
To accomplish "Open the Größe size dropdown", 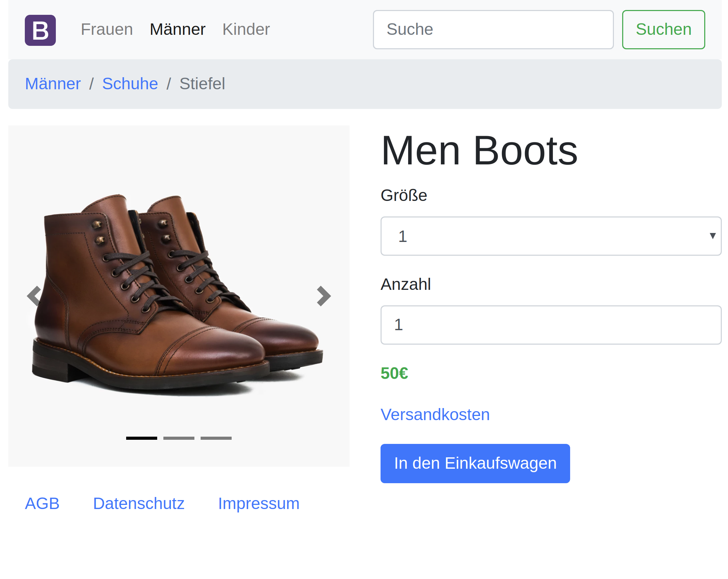I will click(550, 236).
